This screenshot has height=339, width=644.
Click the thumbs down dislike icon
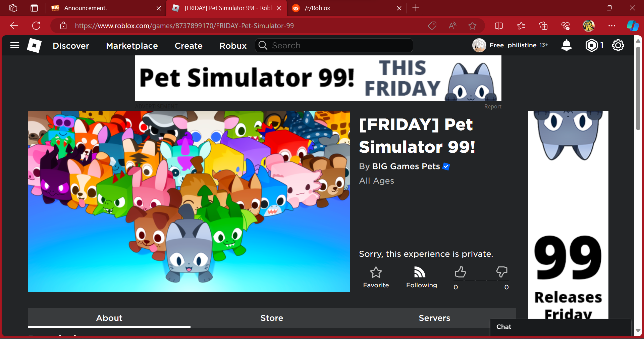click(x=502, y=272)
